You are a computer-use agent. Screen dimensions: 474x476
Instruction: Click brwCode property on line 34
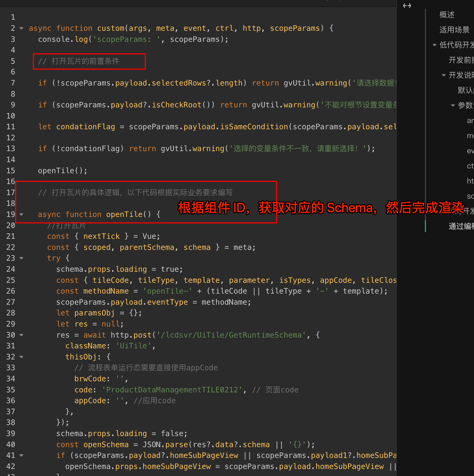90,379
